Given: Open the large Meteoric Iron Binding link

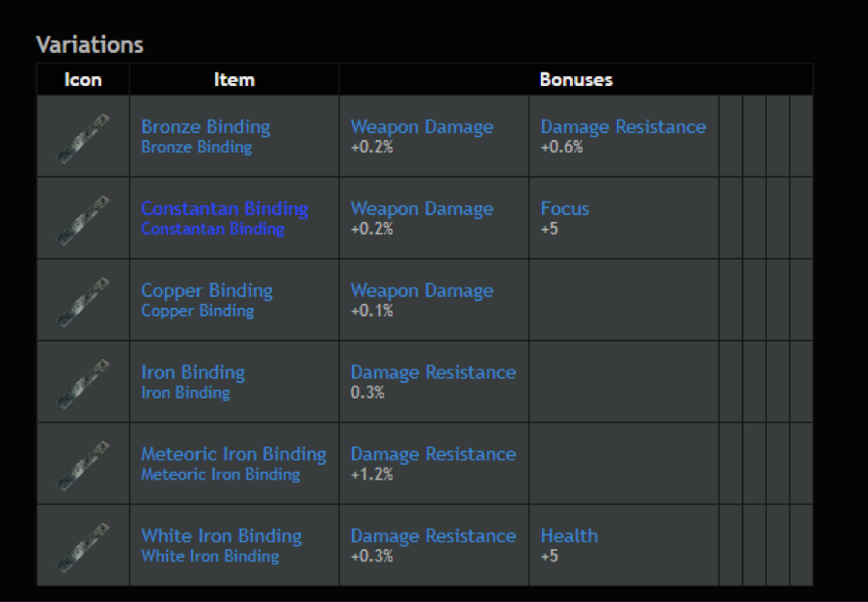Looking at the screenshot, I should pos(233,454).
